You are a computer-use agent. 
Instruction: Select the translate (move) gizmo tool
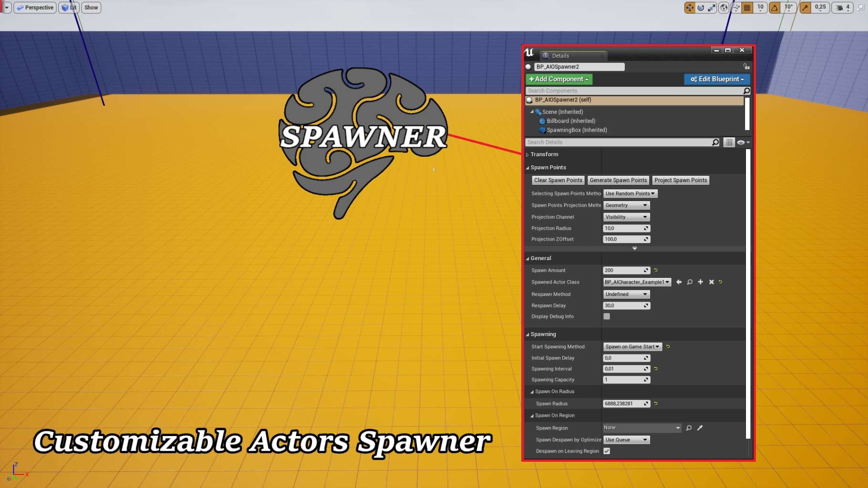click(x=690, y=8)
